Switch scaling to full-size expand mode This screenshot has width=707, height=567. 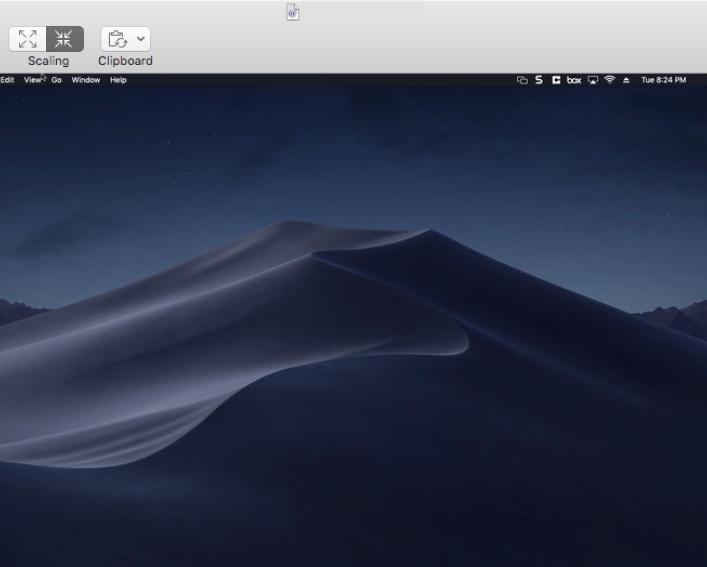pyautogui.click(x=28, y=39)
